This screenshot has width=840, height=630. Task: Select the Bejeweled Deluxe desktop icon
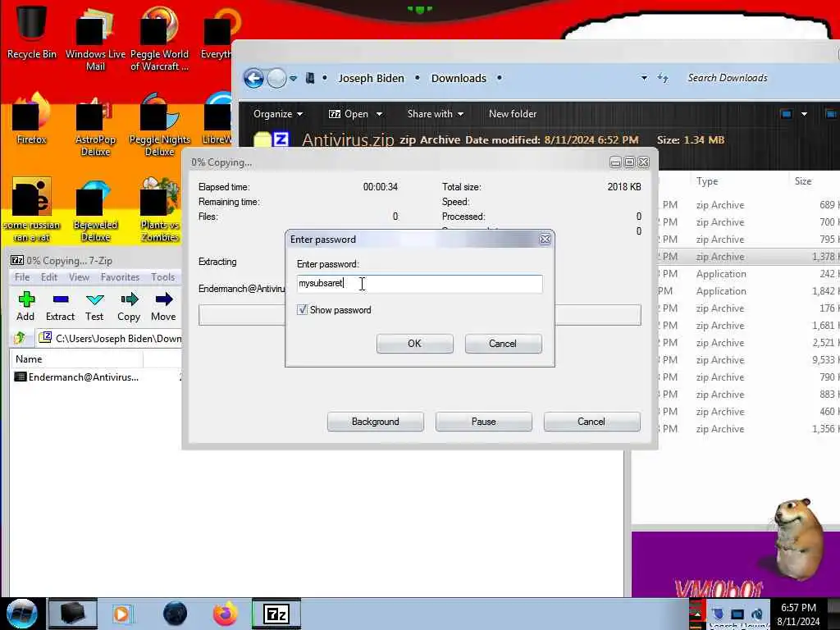[95, 212]
